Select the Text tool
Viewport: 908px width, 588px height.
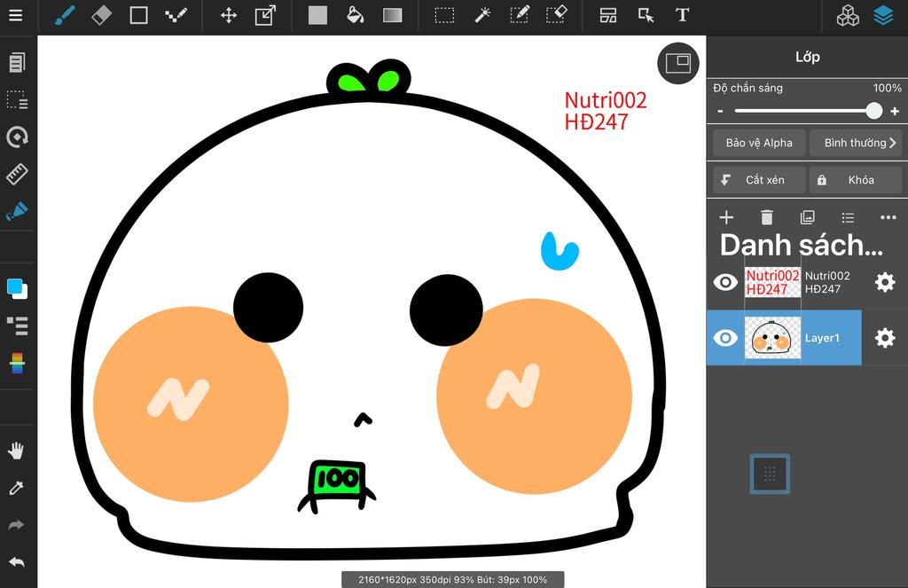pyautogui.click(x=682, y=15)
